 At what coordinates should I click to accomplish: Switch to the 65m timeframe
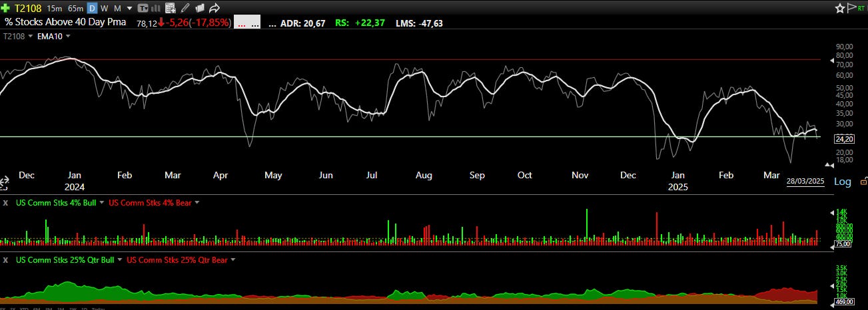pyautogui.click(x=76, y=9)
